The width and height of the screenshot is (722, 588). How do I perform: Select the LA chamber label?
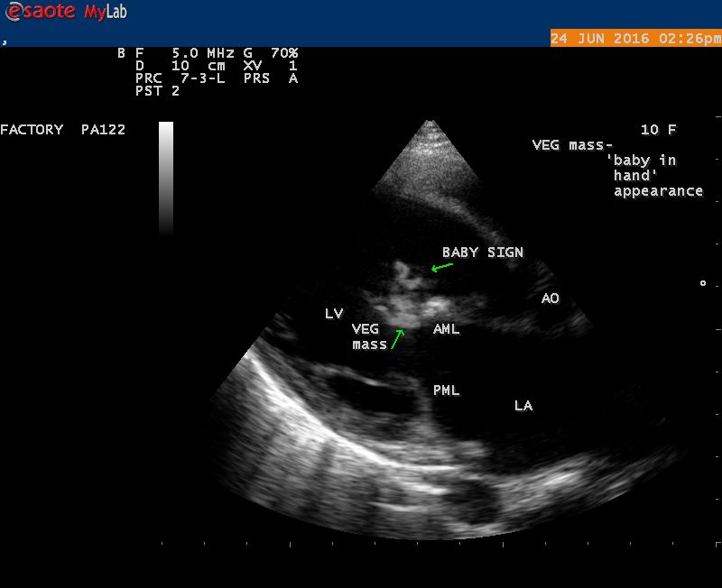[x=523, y=406]
